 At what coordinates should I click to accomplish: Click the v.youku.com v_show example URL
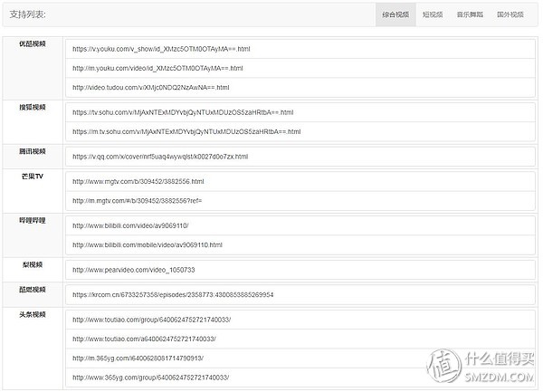pyautogui.click(x=161, y=49)
